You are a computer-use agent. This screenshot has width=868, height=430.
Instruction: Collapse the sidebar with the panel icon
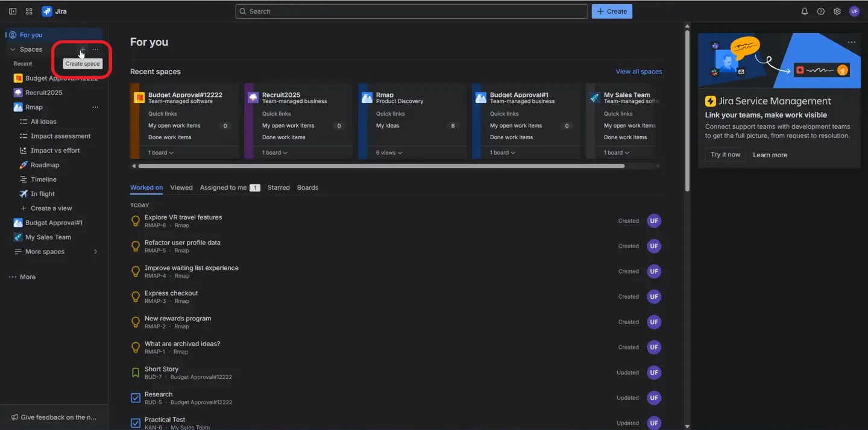point(13,11)
